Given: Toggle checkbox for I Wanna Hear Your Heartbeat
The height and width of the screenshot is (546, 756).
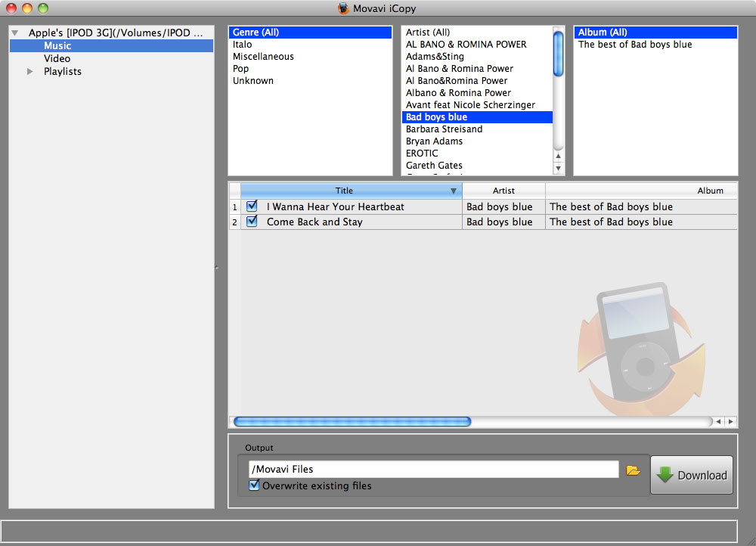Looking at the screenshot, I should pos(252,206).
